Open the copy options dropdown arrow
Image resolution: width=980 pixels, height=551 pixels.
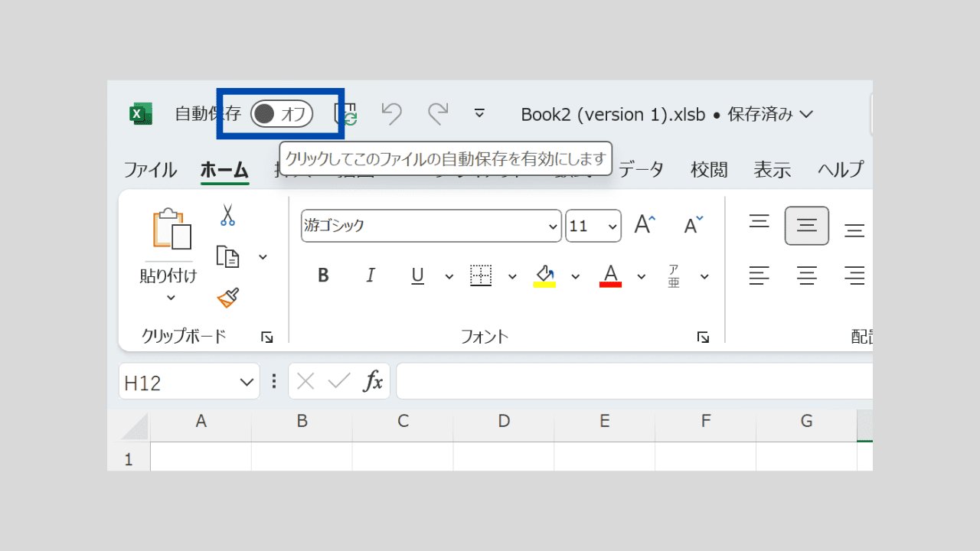tap(263, 256)
